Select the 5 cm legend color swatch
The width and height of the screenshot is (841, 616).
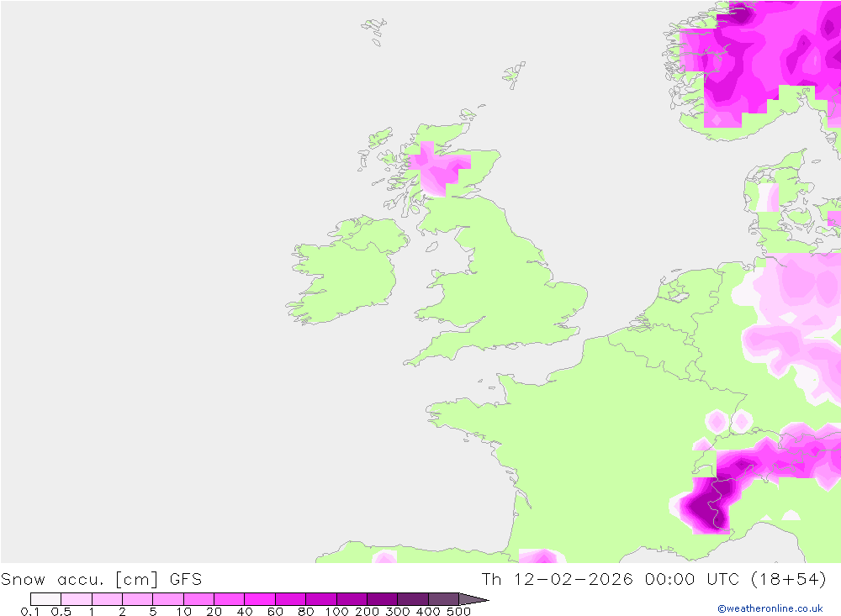point(168,599)
